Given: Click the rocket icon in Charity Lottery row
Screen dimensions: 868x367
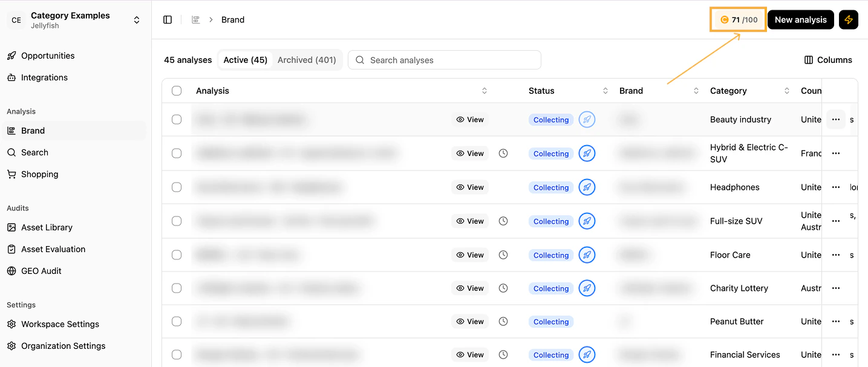Looking at the screenshot, I should [587, 288].
